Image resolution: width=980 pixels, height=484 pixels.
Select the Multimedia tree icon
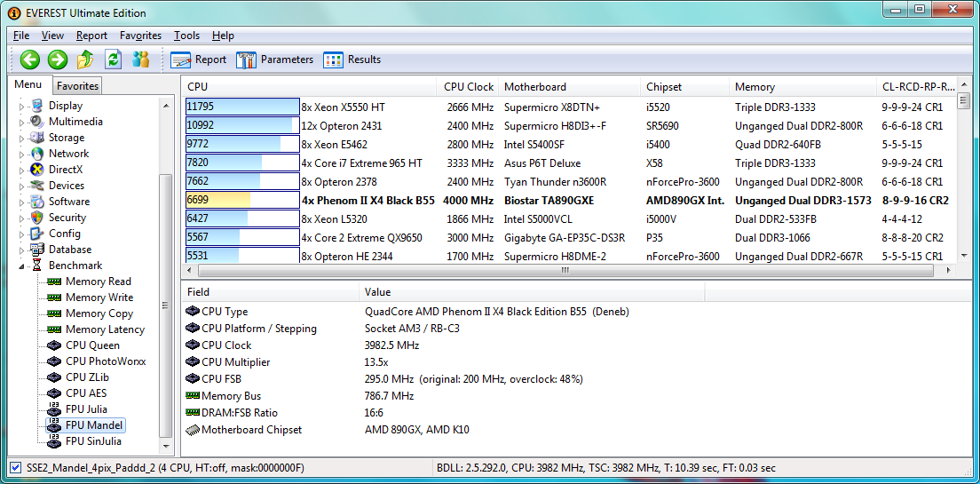click(x=37, y=122)
